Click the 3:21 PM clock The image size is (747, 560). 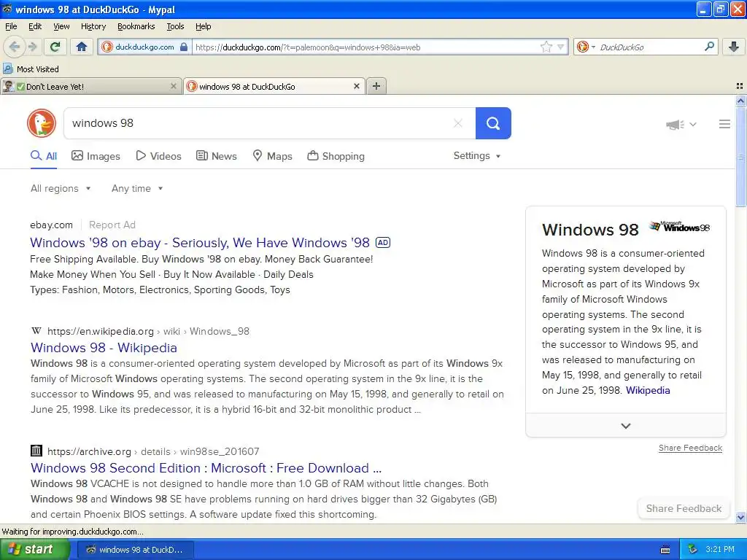point(719,550)
